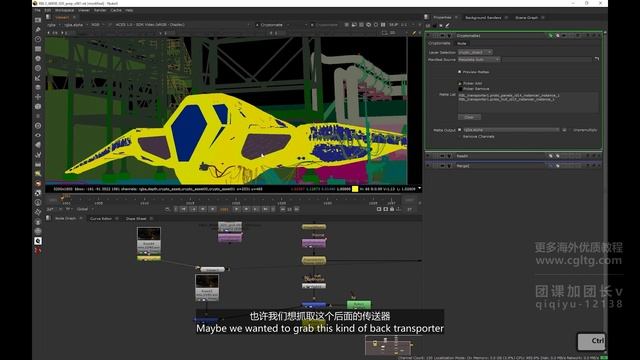Click the Picker Add color swatch
Viewport: 640px width, 360px height.
point(460,83)
